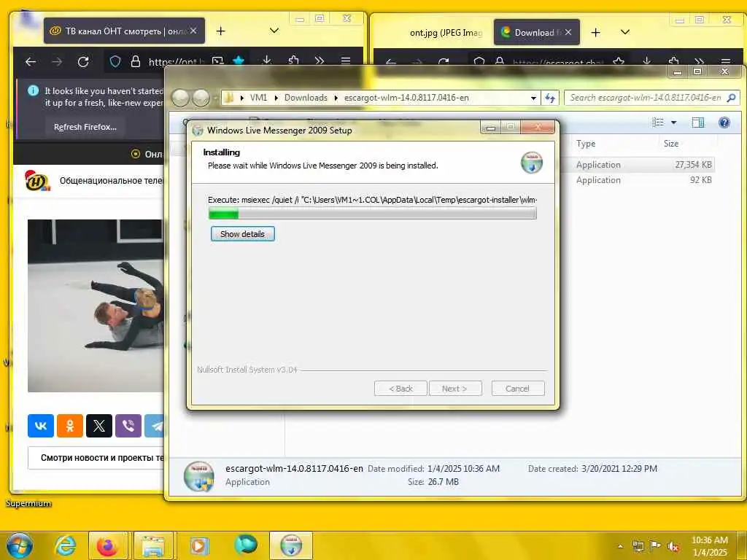Click VM1 in Explorer breadcrumb
This screenshot has height=560, width=747.
point(259,98)
